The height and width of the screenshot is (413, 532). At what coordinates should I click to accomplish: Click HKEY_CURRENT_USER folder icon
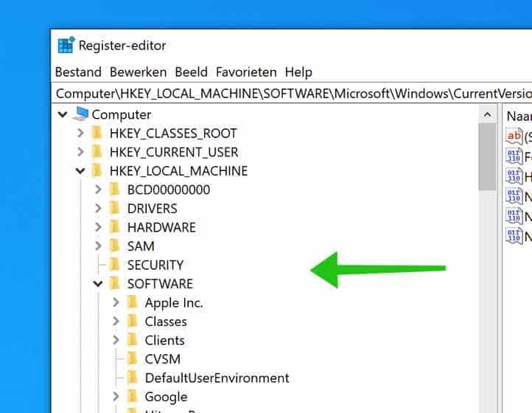pyautogui.click(x=97, y=151)
